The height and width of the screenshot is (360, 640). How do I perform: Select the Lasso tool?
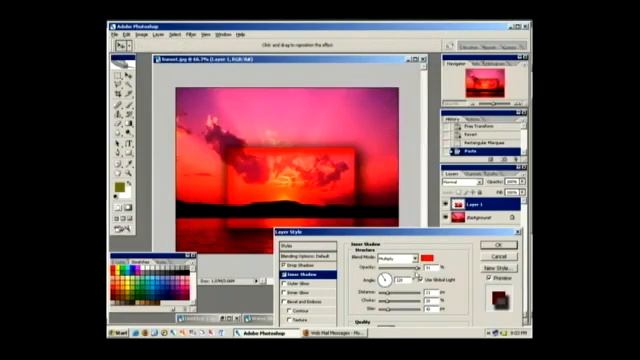(118, 84)
